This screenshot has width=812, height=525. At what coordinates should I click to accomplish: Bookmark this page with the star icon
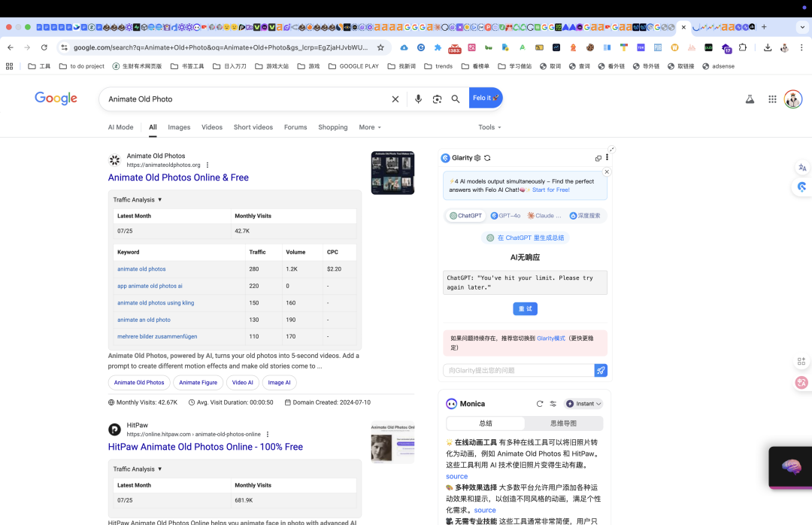[380, 47]
